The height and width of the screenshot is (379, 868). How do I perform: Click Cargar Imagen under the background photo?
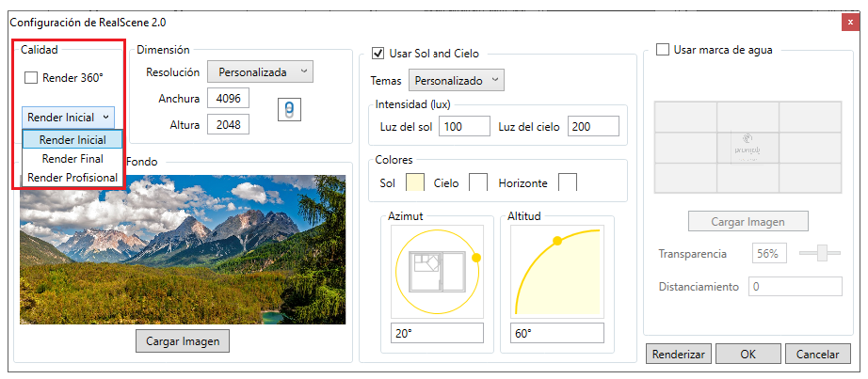(x=183, y=341)
